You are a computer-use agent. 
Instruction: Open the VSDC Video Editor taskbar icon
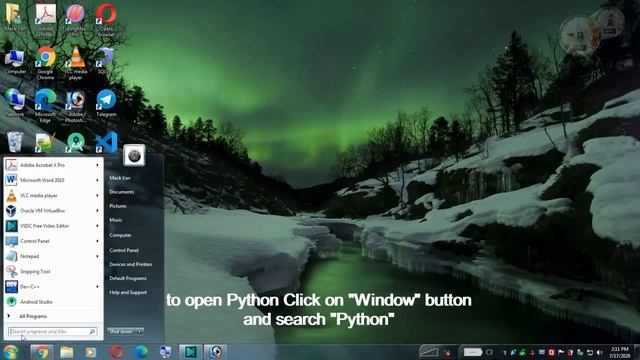(190, 352)
